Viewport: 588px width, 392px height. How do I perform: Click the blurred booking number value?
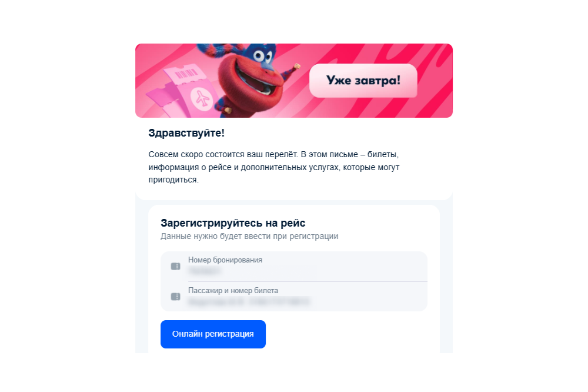(x=205, y=270)
